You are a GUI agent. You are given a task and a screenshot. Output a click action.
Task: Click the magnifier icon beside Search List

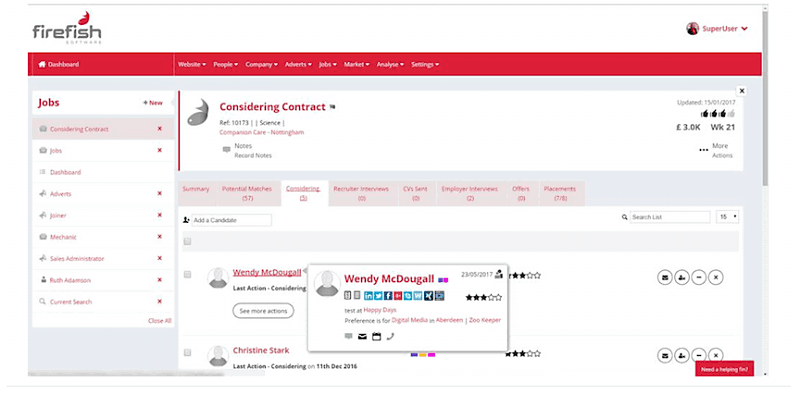pyautogui.click(x=624, y=217)
